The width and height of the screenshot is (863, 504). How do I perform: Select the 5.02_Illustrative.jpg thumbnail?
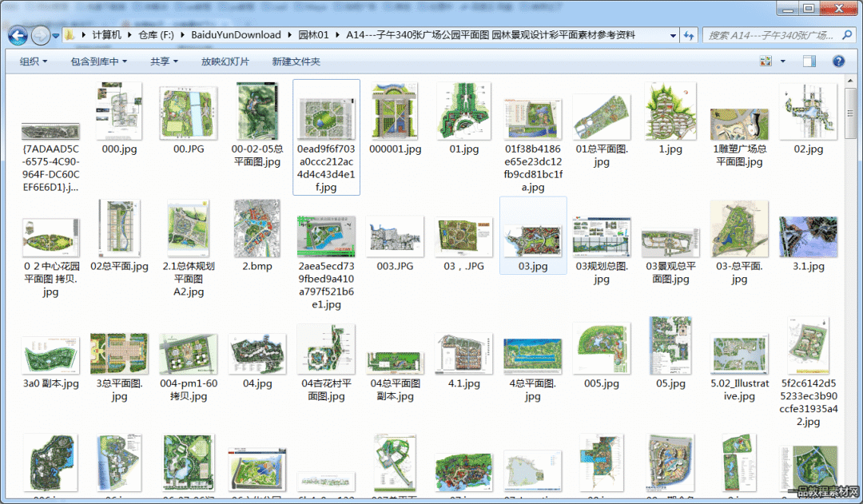(739, 355)
